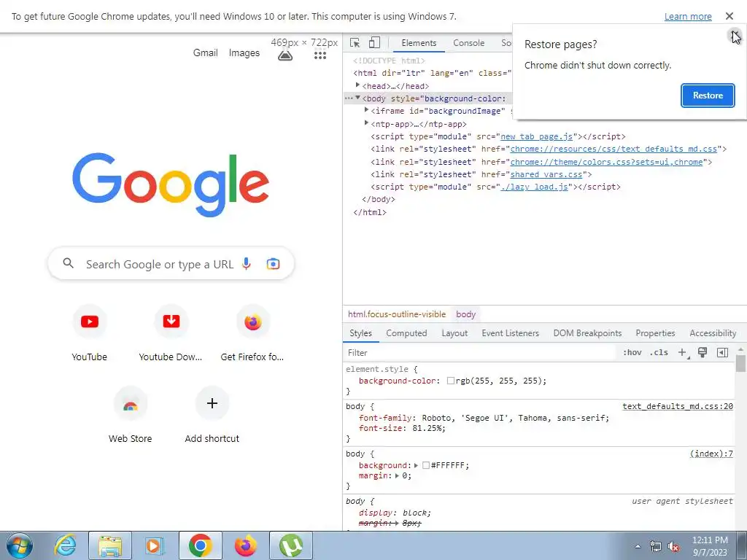Open Firefox from the taskbar
The height and width of the screenshot is (560, 747).
(x=245, y=545)
